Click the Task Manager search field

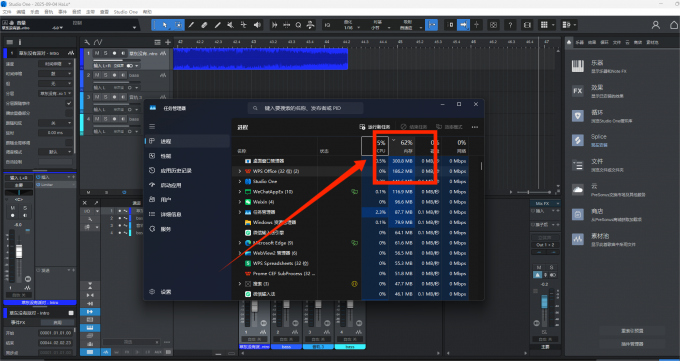pos(305,108)
